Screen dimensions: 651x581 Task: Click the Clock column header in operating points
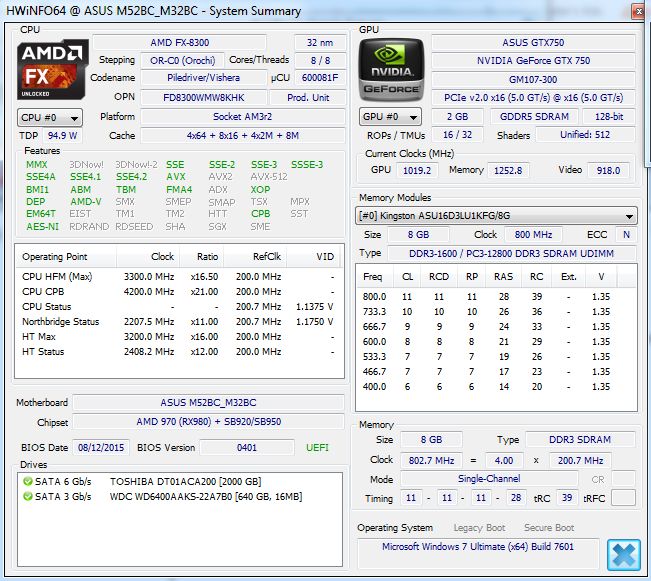[x=148, y=257]
